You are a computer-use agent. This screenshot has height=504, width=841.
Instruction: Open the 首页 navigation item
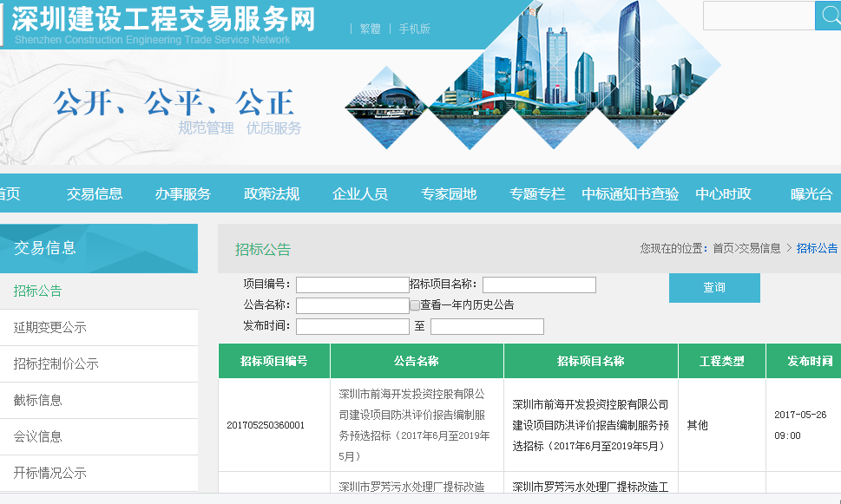pos(10,193)
